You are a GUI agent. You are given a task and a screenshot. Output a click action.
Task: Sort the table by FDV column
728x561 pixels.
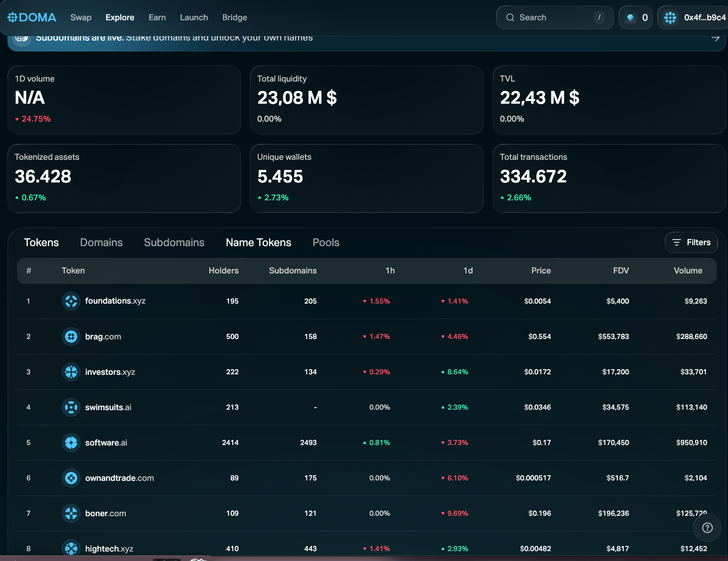pos(621,271)
